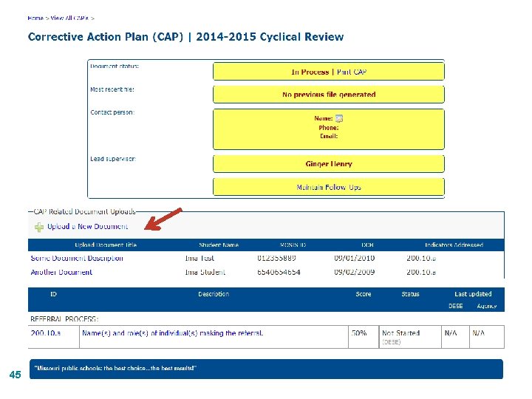
Task: Open indicator 200.10.a ID link
Action: point(46,333)
